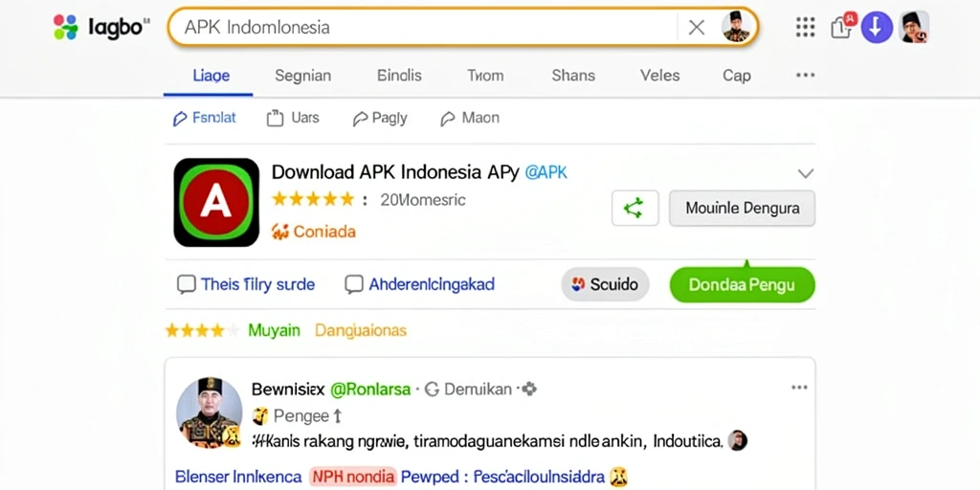Open the post options ellipsis menu
This screenshot has width=980, height=490.
799,388
